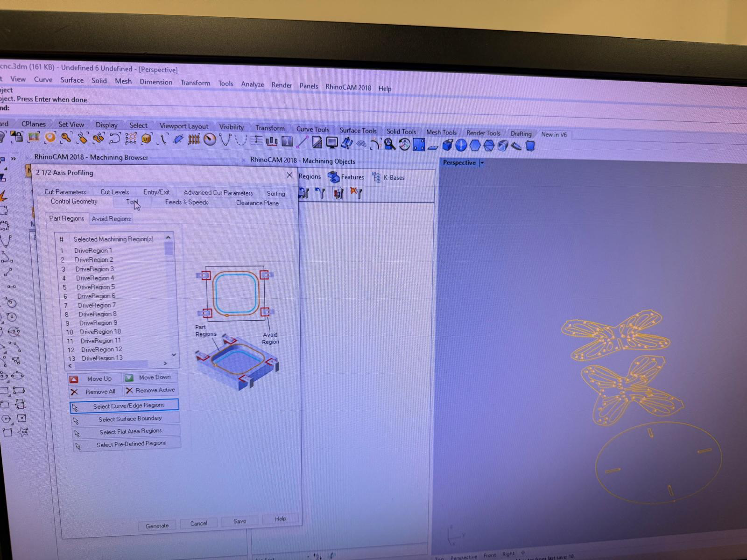
Task: Select the star polygon tool in the left toolbar
Action: [23, 432]
